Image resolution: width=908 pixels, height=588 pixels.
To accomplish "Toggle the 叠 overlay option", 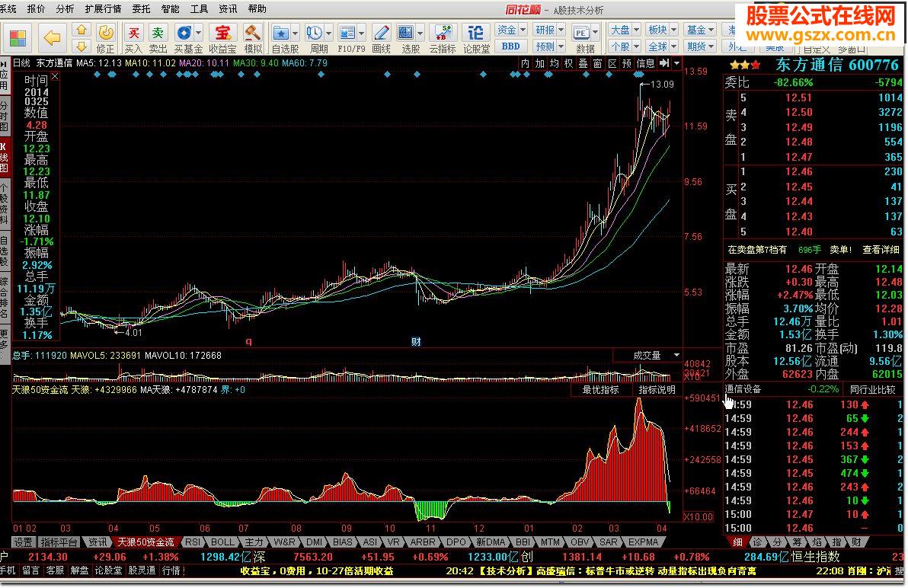I will 583,63.
